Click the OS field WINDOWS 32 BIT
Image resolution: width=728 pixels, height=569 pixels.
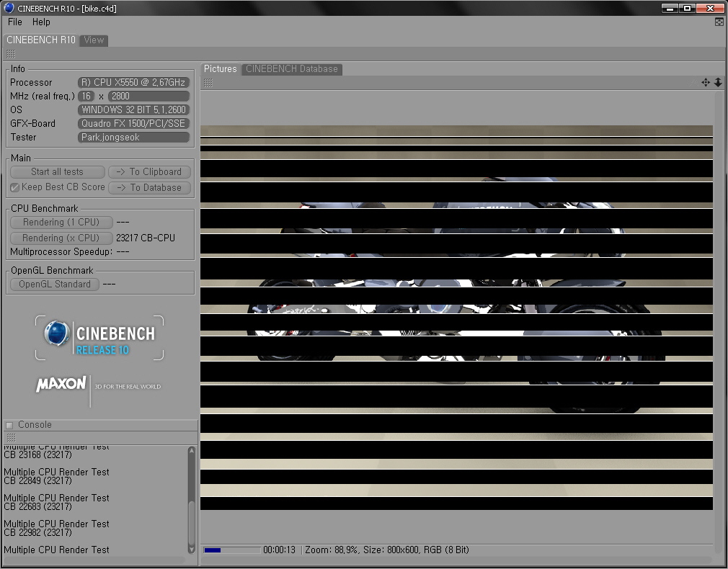133,110
